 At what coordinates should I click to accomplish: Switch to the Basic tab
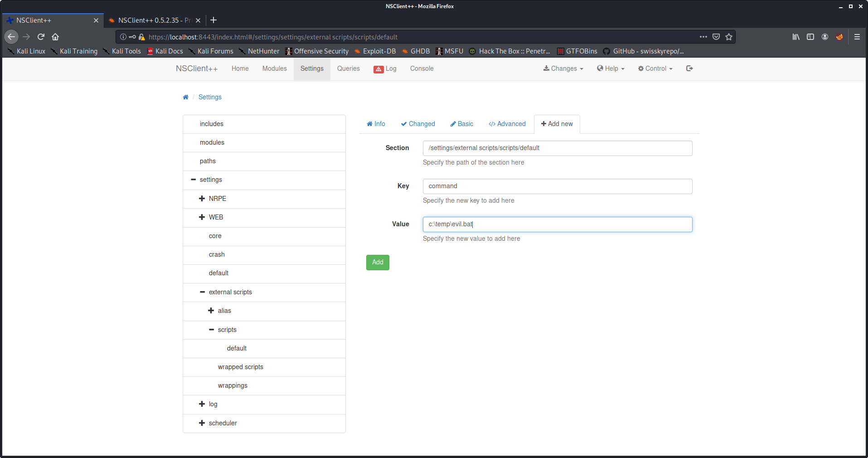(x=462, y=124)
